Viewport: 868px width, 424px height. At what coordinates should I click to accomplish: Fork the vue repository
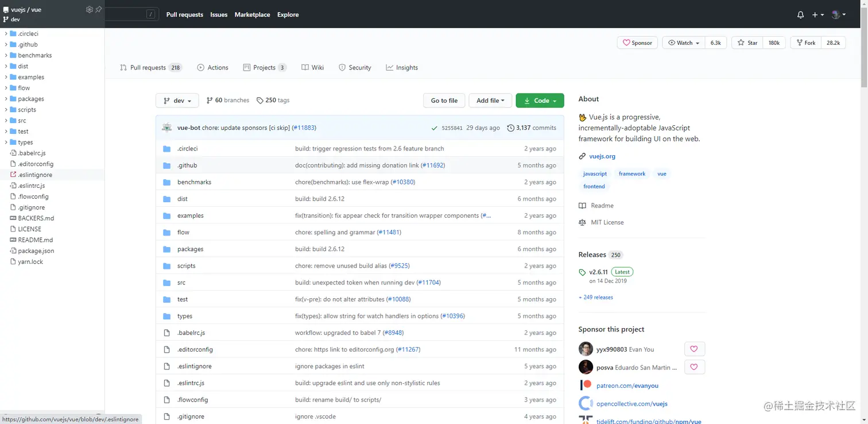[806, 43]
